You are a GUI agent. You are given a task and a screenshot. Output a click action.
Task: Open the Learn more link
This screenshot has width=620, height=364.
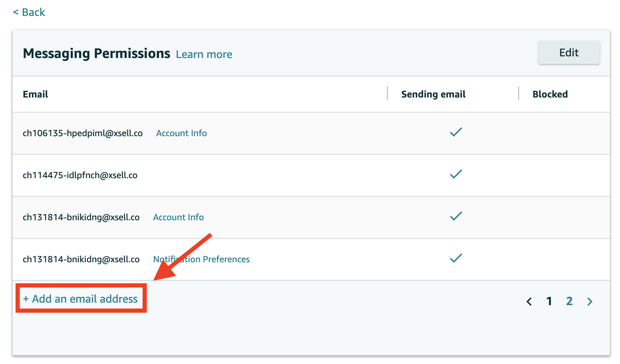coord(204,54)
